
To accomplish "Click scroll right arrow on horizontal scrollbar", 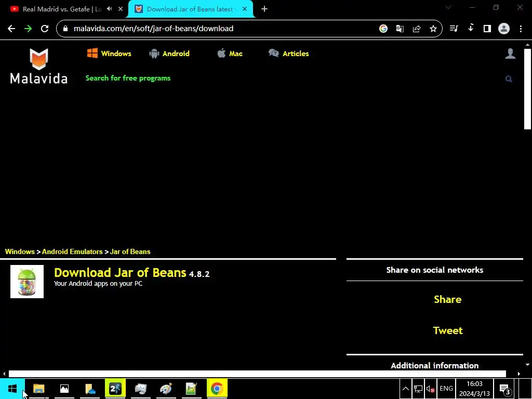I will (519, 374).
